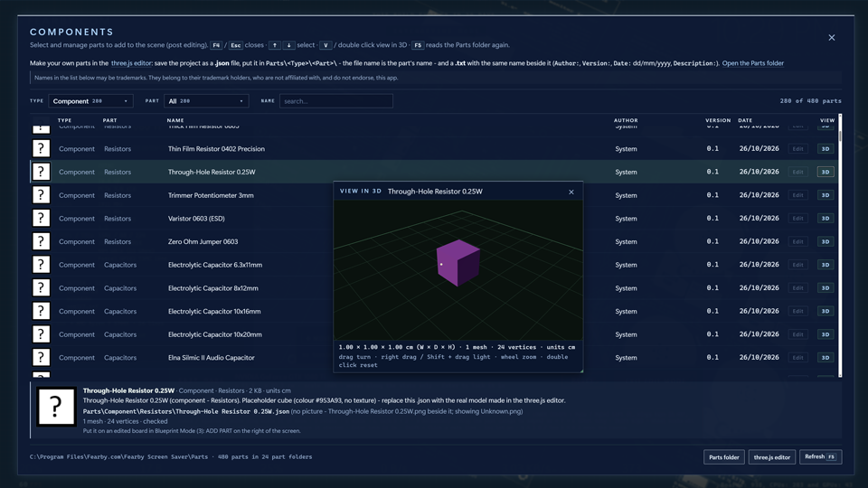Click thumbnail icon of Zero Ohm Jumper 0603

click(41, 241)
